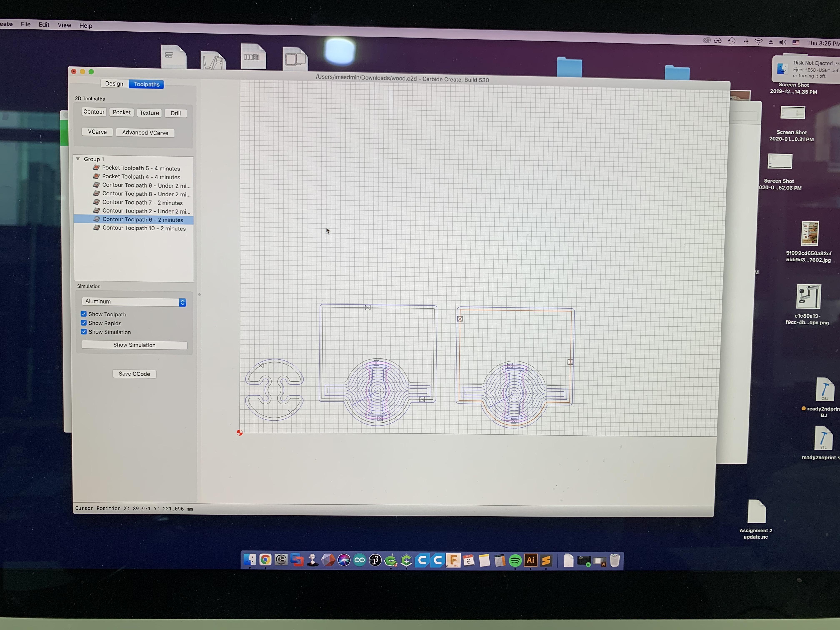Viewport: 840px width, 630px height.
Task: Click the Save GCode button
Action: (134, 374)
